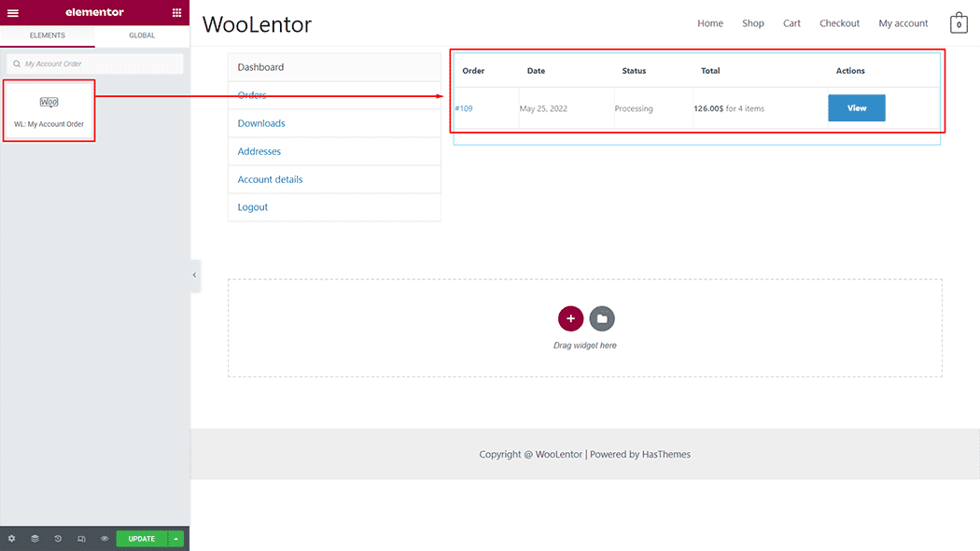Image resolution: width=980 pixels, height=551 pixels.
Task: Click the UPDATE button
Action: point(141,538)
